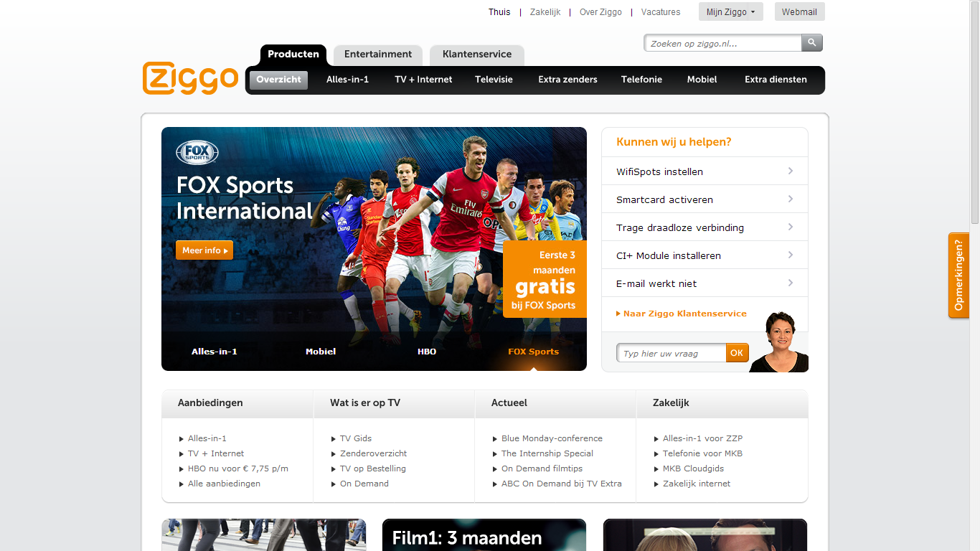This screenshot has width=980, height=551.
Task: Click the customer service assistant photo
Action: click(x=780, y=342)
